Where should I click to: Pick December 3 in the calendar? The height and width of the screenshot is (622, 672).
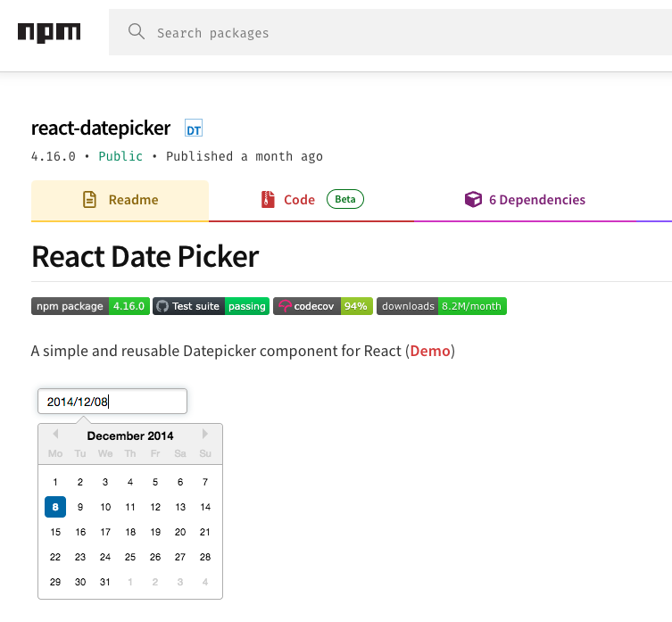pyautogui.click(x=105, y=482)
